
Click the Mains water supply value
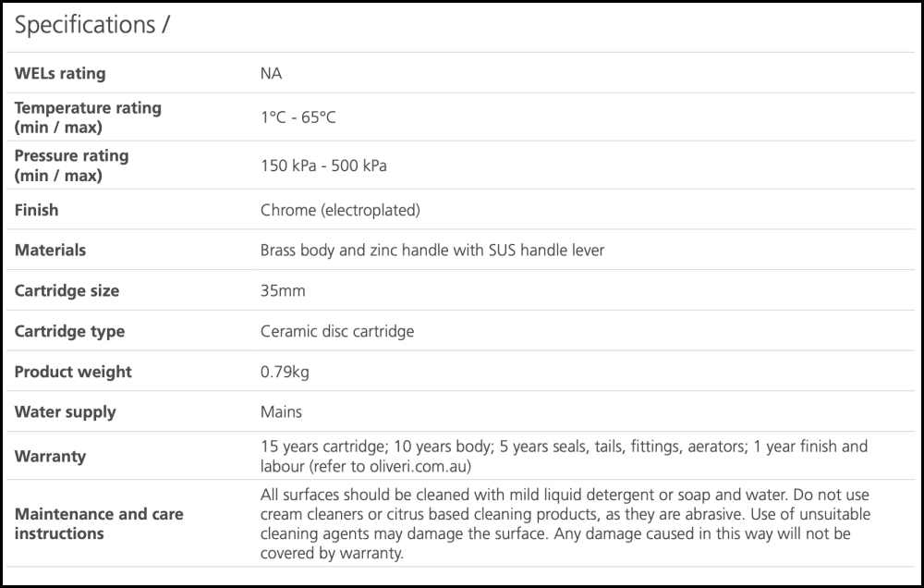(x=281, y=411)
